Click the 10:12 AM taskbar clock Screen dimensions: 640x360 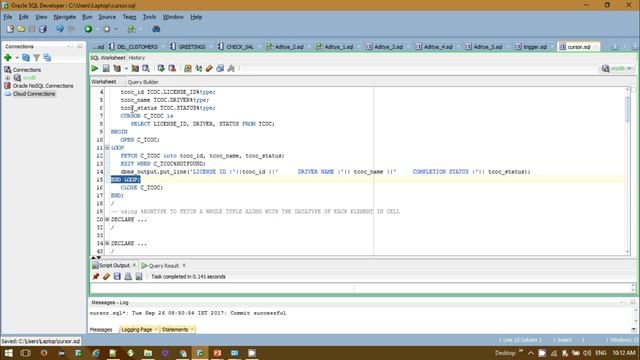pos(624,353)
